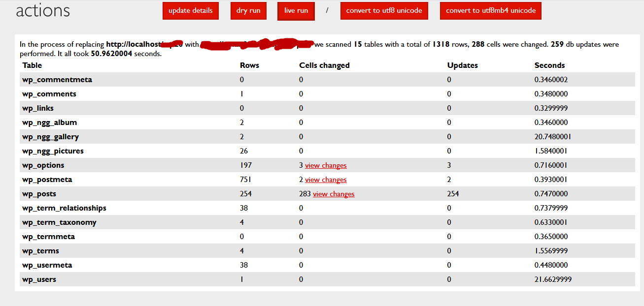Viewport: 644px width, 306px height.
Task: Click the wp_ngg_gallery table row name
Action: pos(50,137)
